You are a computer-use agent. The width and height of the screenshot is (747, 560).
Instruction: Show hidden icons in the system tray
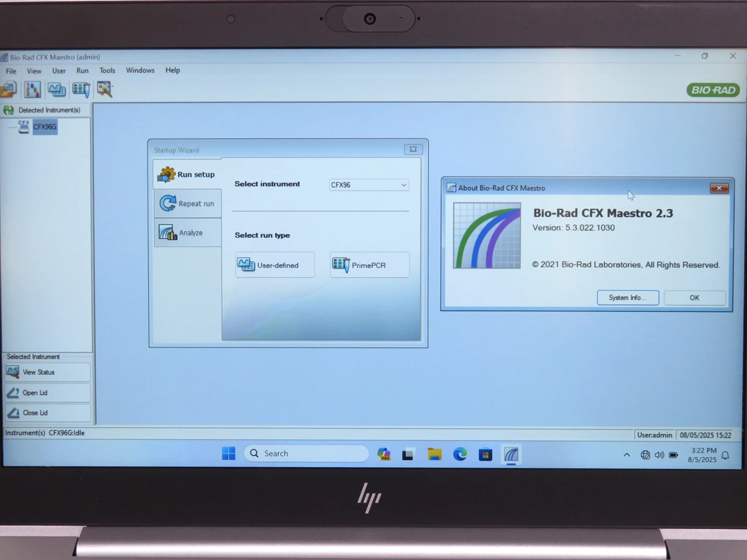[x=627, y=455]
